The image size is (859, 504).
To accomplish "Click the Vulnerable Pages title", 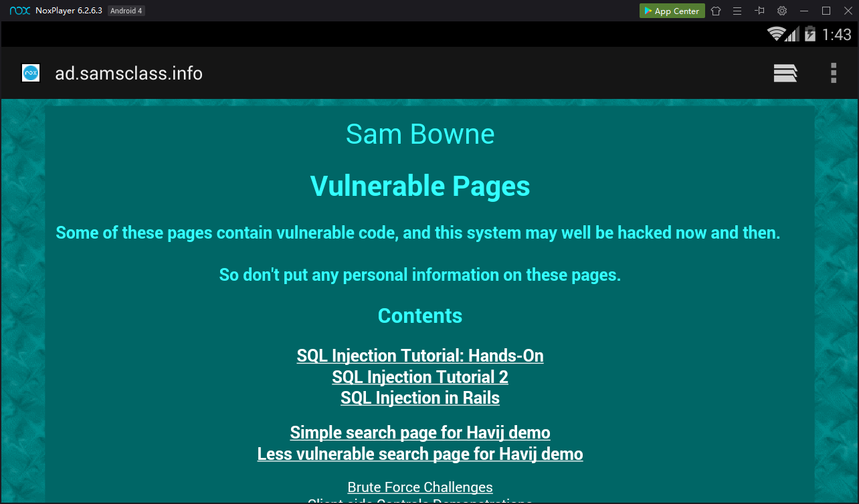I will pyautogui.click(x=420, y=186).
